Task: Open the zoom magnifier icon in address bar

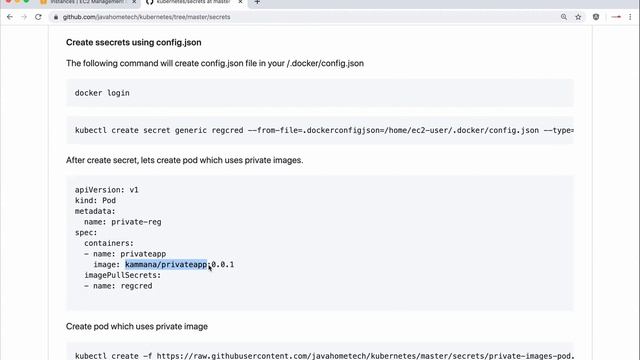Action: tap(564, 17)
